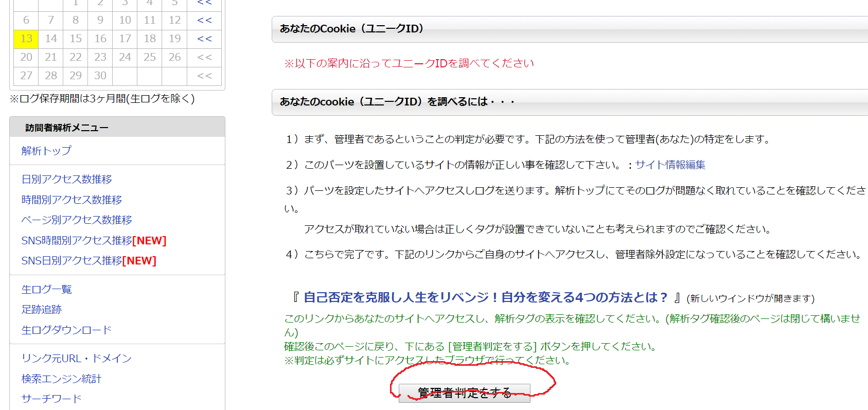Click the サイト情報編集 link
The height and width of the screenshot is (410, 868).
(x=670, y=165)
